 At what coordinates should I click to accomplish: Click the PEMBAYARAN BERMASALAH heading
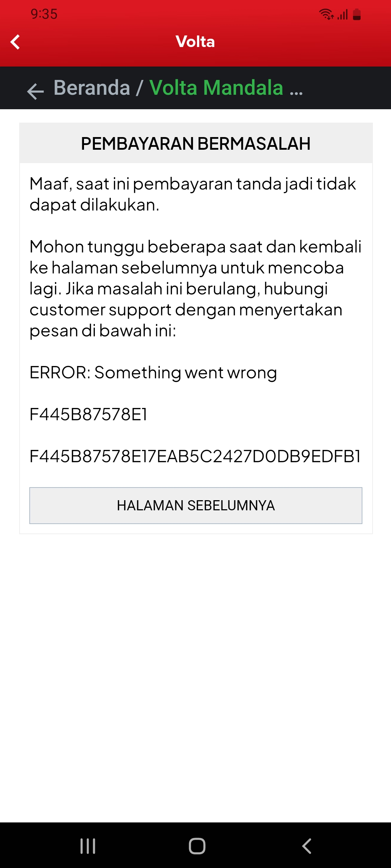[196, 144]
